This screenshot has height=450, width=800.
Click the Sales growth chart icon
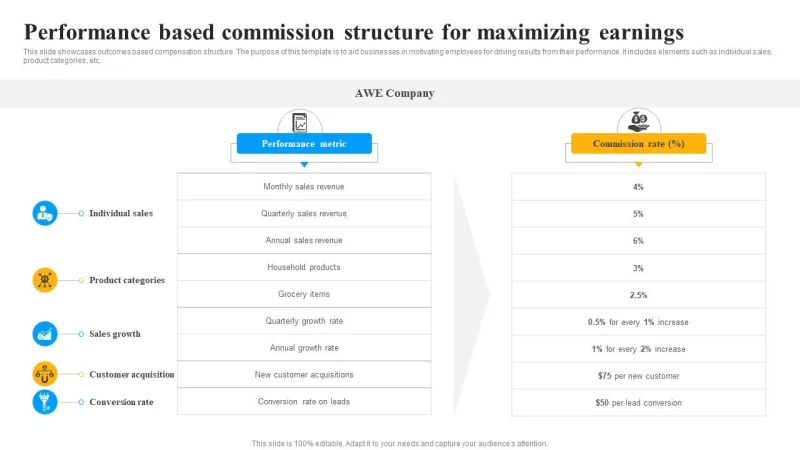pyautogui.click(x=45, y=334)
